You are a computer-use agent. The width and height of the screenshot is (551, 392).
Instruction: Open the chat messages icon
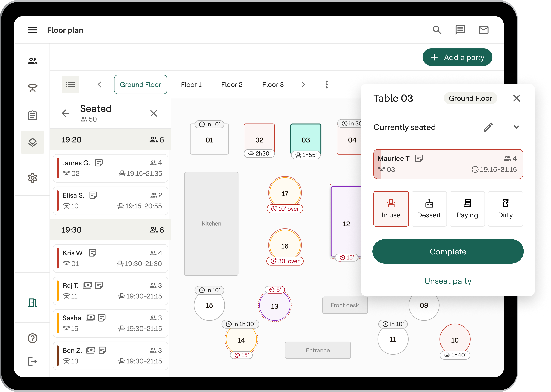460,30
